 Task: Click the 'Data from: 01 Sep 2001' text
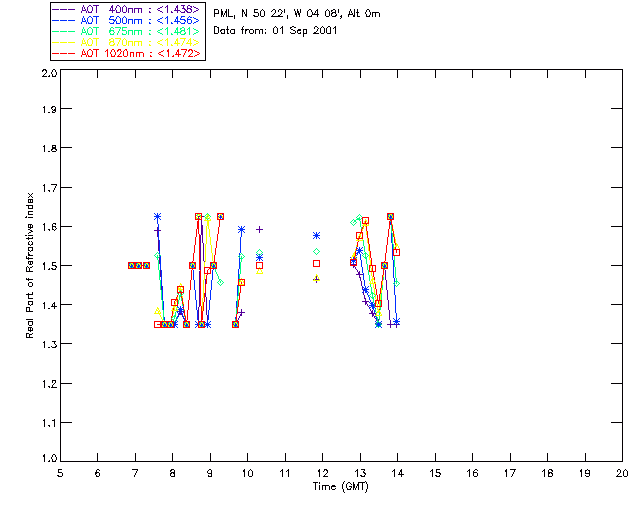275,31
